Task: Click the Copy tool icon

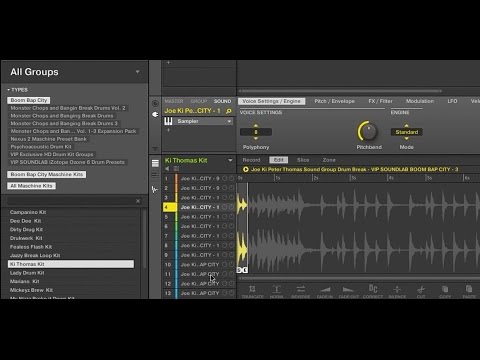Action: pyautogui.click(x=445, y=289)
